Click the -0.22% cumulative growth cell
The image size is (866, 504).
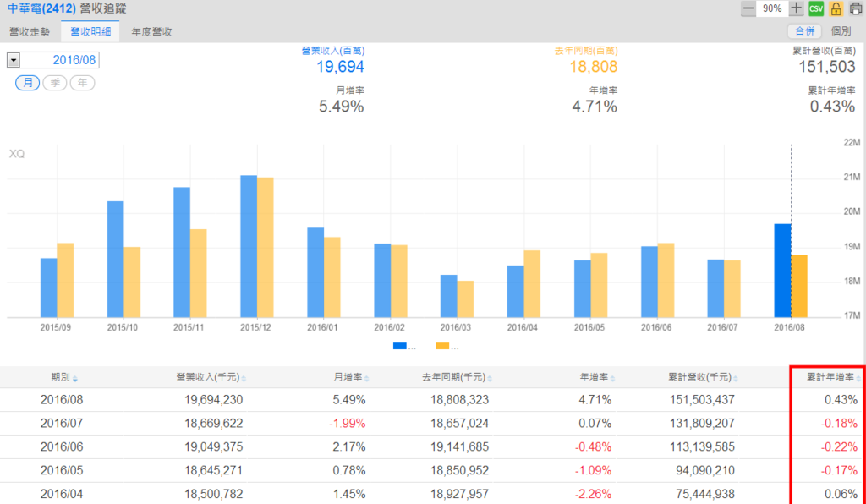pos(839,446)
